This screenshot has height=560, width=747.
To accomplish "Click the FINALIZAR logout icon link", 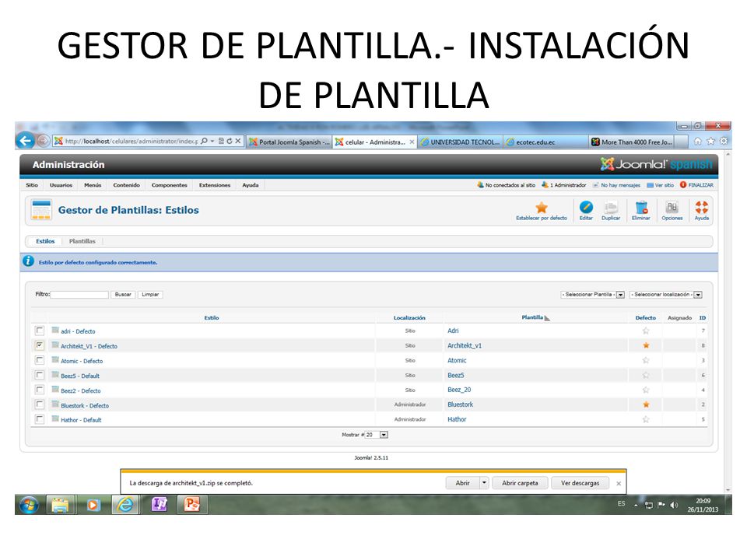I will pos(696,185).
